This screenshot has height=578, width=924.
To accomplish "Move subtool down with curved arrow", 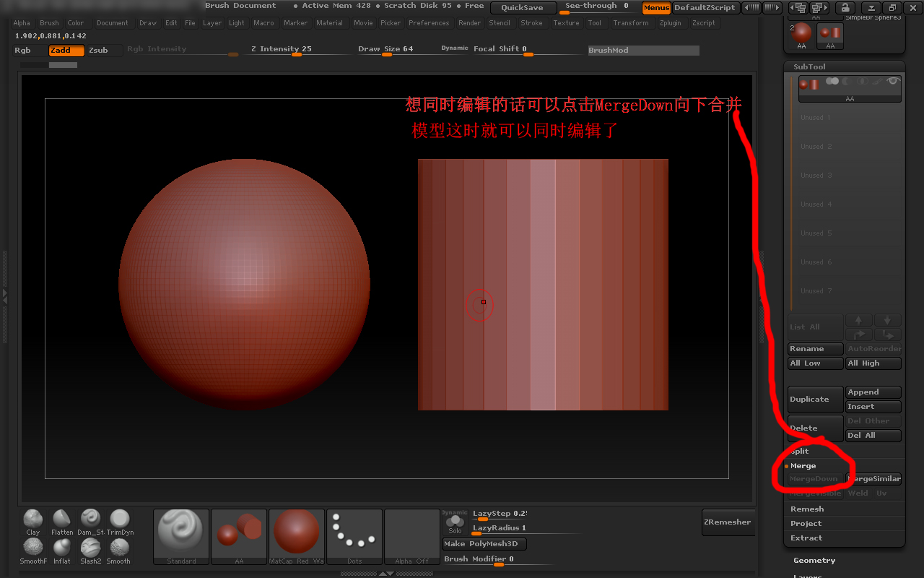I will (888, 335).
